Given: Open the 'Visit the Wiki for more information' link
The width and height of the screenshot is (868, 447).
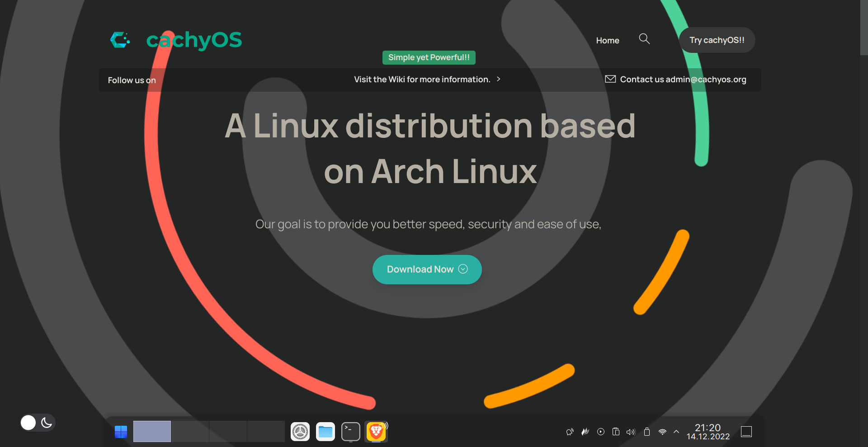Looking at the screenshot, I should [427, 80].
